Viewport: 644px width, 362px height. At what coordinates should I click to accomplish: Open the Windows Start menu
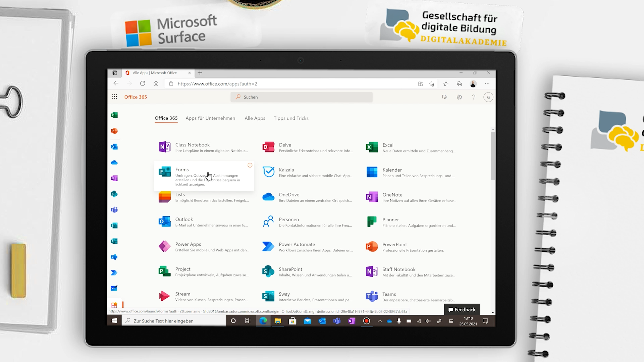(x=114, y=321)
